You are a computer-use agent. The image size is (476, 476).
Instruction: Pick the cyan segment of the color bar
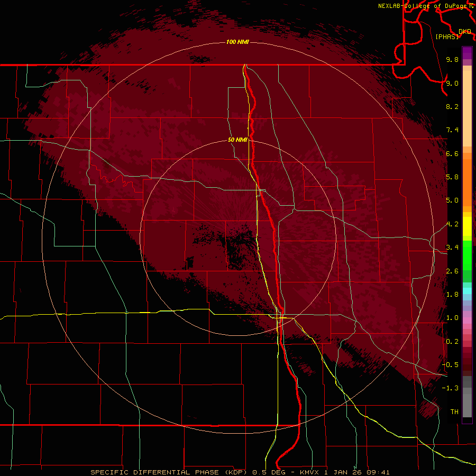pos(467,291)
